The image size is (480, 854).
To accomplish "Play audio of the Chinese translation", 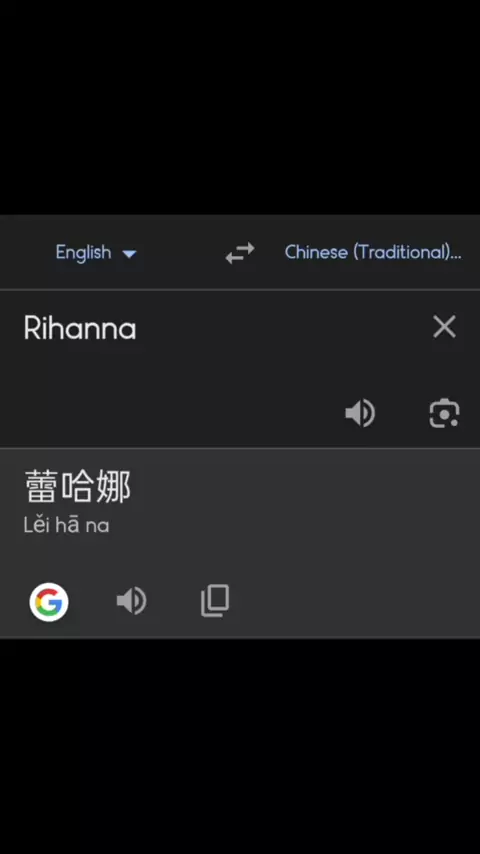I will click(132, 601).
